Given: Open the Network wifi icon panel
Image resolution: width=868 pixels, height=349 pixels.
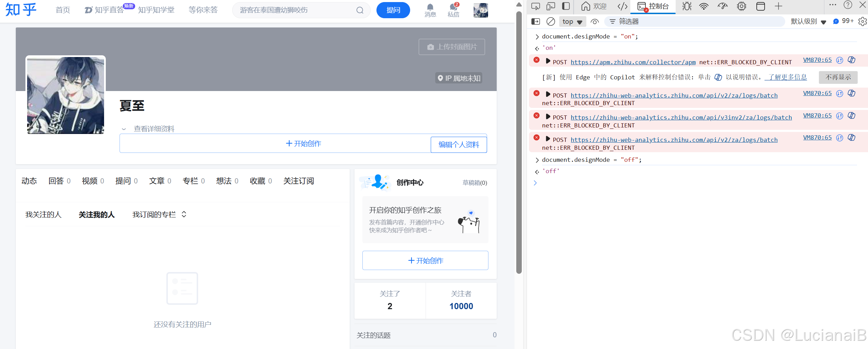Looking at the screenshot, I should 704,6.
